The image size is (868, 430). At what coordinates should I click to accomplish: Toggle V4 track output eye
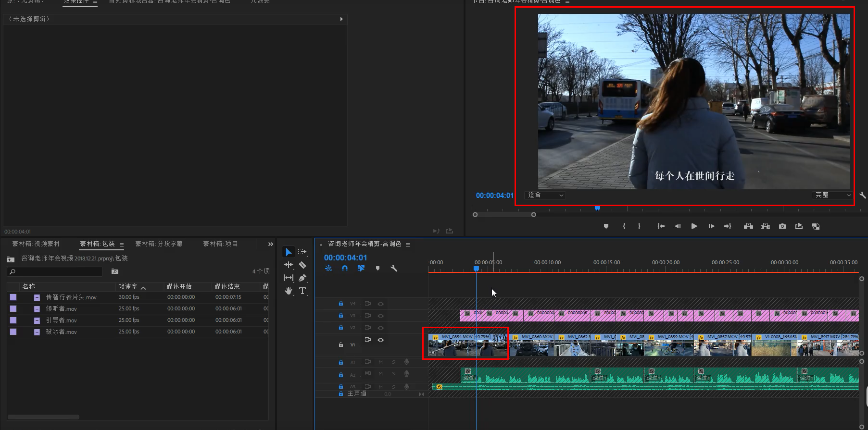click(380, 304)
